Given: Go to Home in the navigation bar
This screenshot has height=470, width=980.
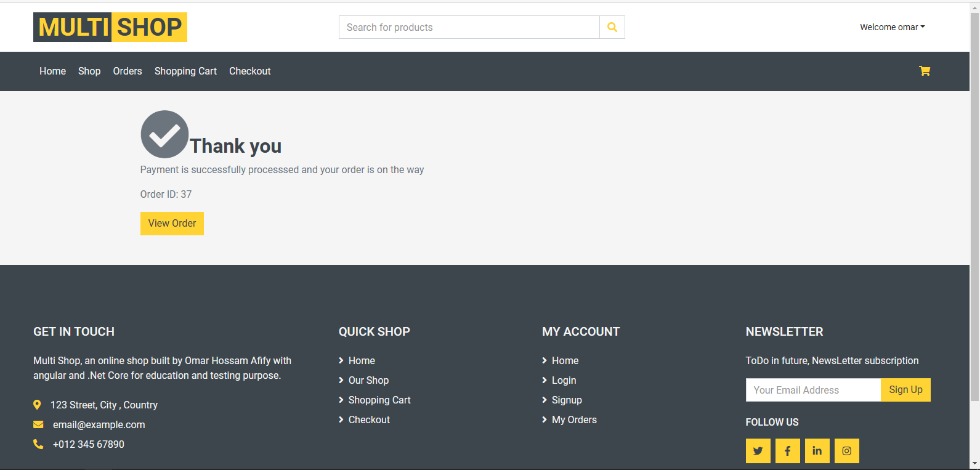Looking at the screenshot, I should 52,71.
